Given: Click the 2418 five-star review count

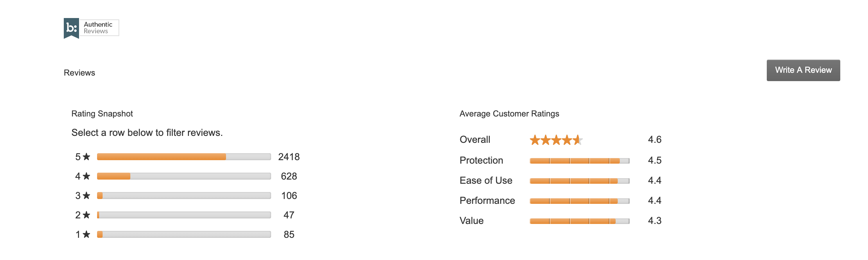Looking at the screenshot, I should click(289, 157).
